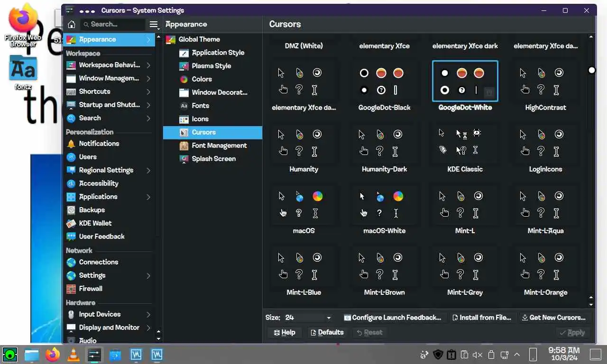607x364 pixels.
Task: Select the macOS-White cursor theme
Action: [x=385, y=209]
